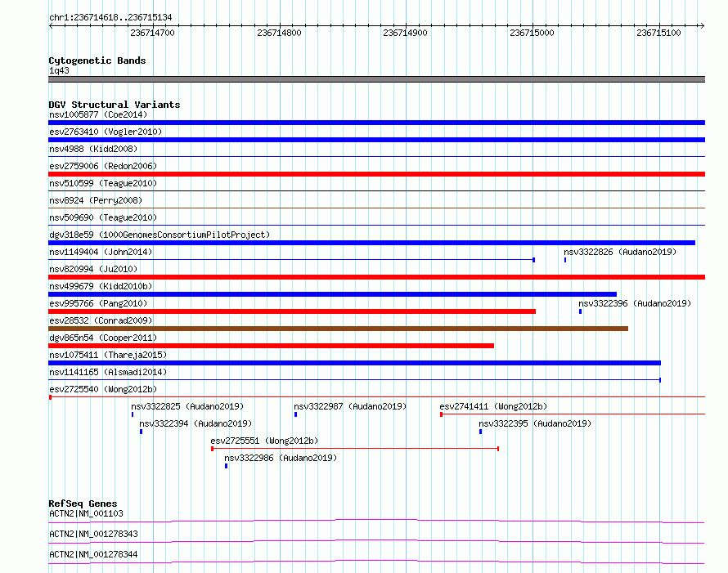Image resolution: width=728 pixels, height=573 pixels.
Task: Click the ruler's left scroll arrow
Action: pyautogui.click(x=51, y=25)
